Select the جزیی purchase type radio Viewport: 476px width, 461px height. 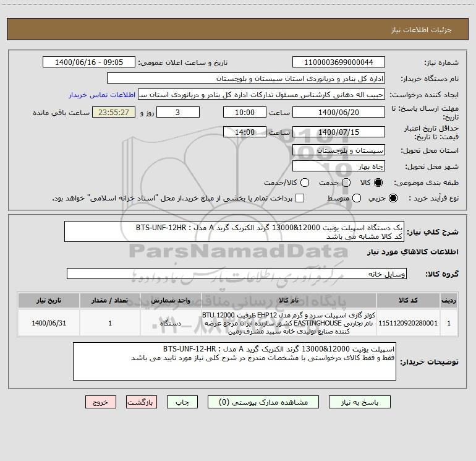[393, 198]
